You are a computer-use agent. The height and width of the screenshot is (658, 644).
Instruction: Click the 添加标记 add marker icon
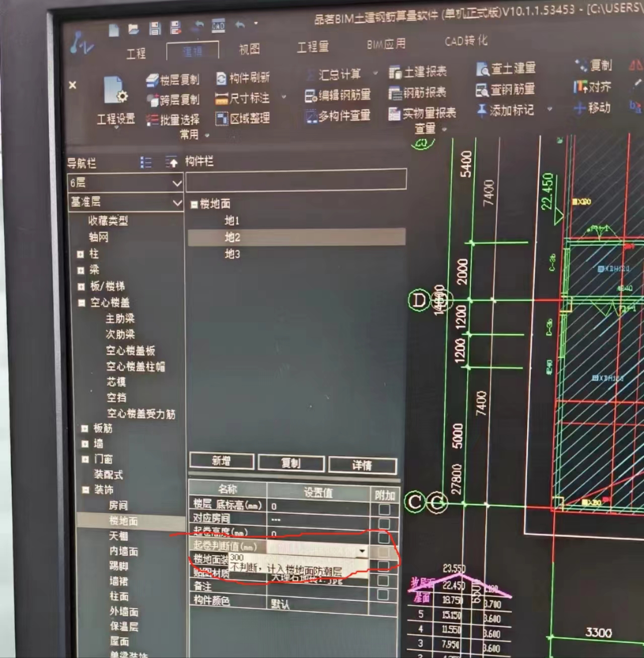(x=482, y=111)
